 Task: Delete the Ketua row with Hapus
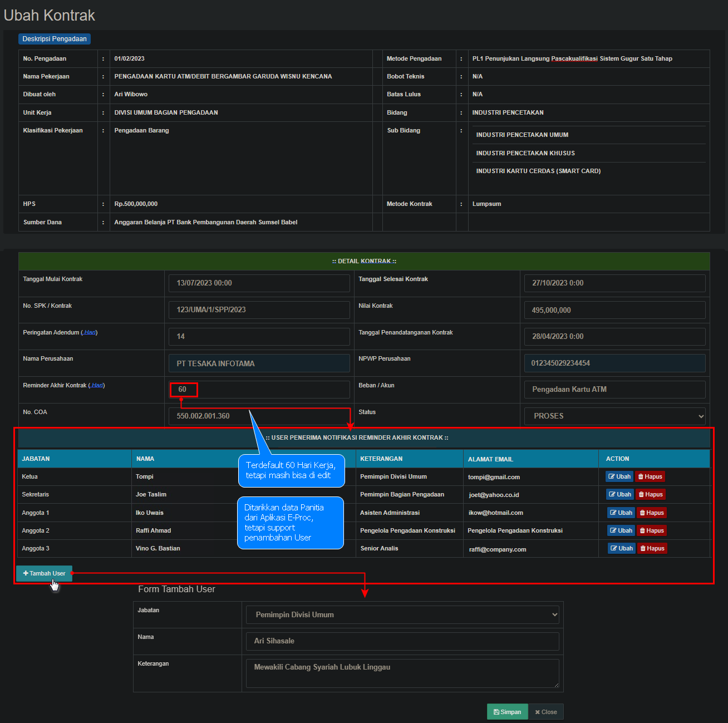point(650,476)
